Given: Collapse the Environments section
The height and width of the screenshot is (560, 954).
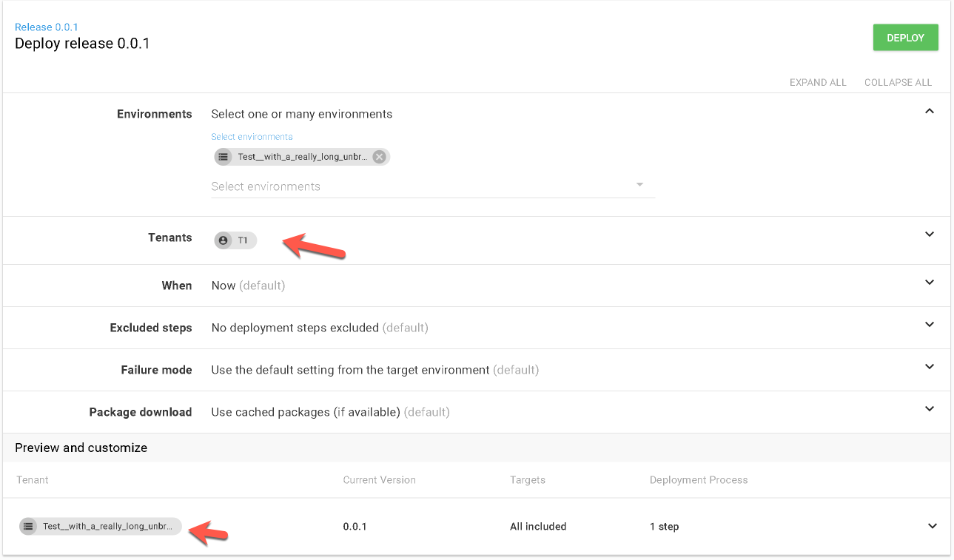Looking at the screenshot, I should [930, 109].
